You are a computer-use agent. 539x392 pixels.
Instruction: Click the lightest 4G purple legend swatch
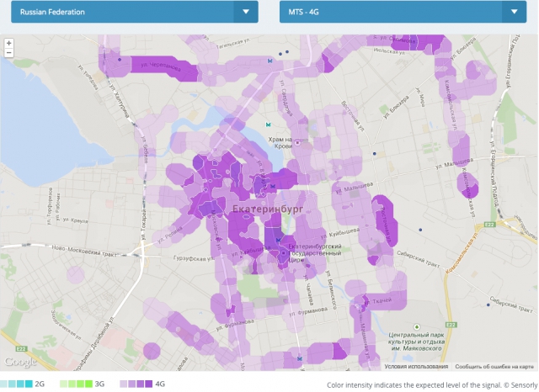coord(124,384)
